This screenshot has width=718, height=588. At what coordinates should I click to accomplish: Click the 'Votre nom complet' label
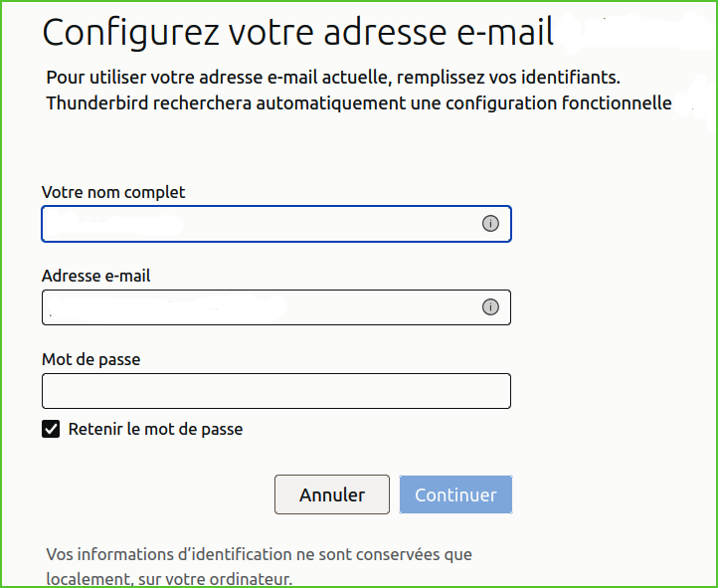[113, 192]
